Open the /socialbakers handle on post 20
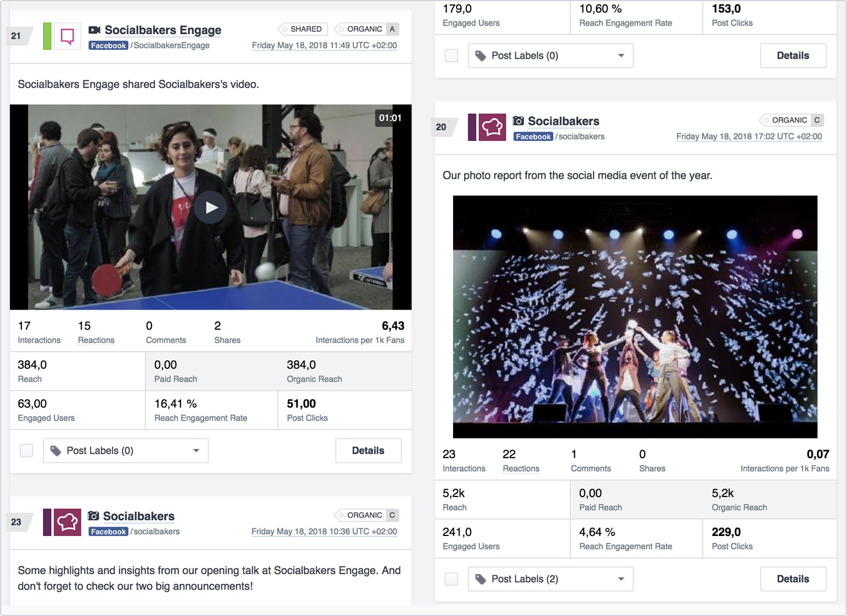 click(580, 136)
